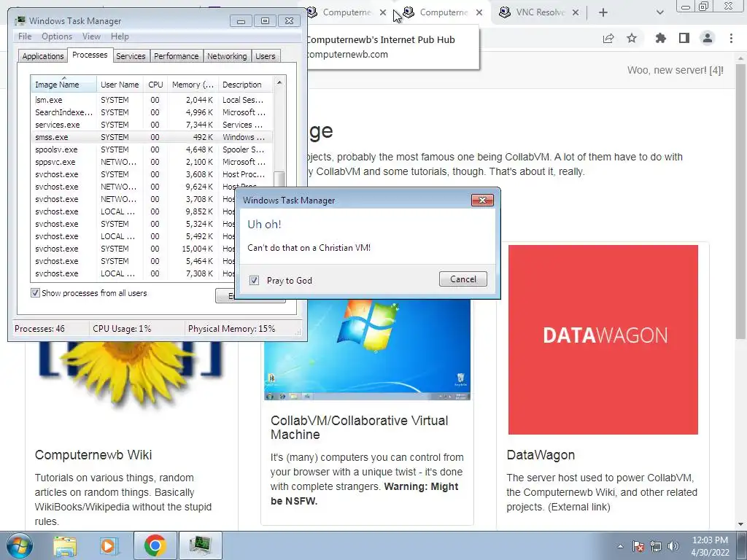Switch to the Users tab
The height and width of the screenshot is (560, 747).
(266, 56)
